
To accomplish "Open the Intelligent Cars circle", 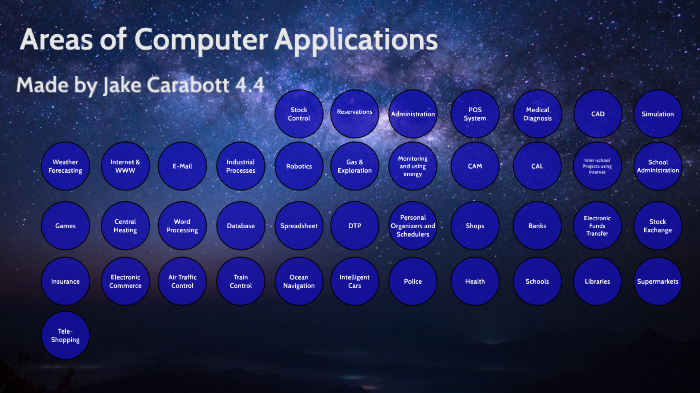I will point(354,281).
